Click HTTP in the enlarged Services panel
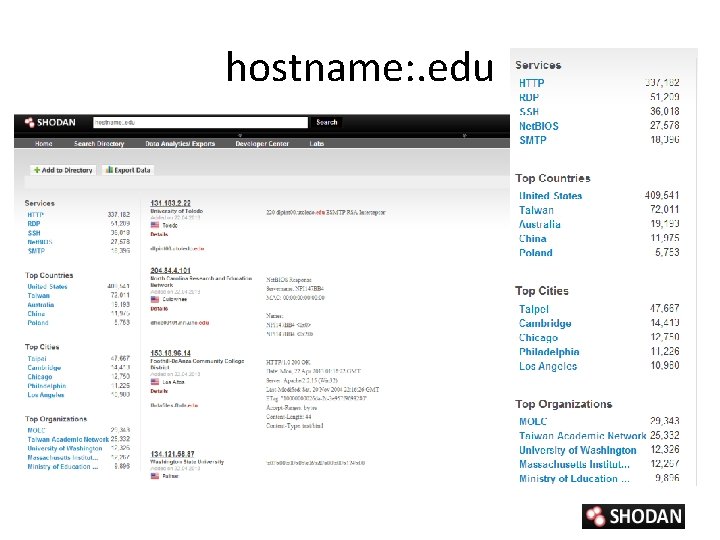Screen dimensions: 720x540 tap(531, 83)
